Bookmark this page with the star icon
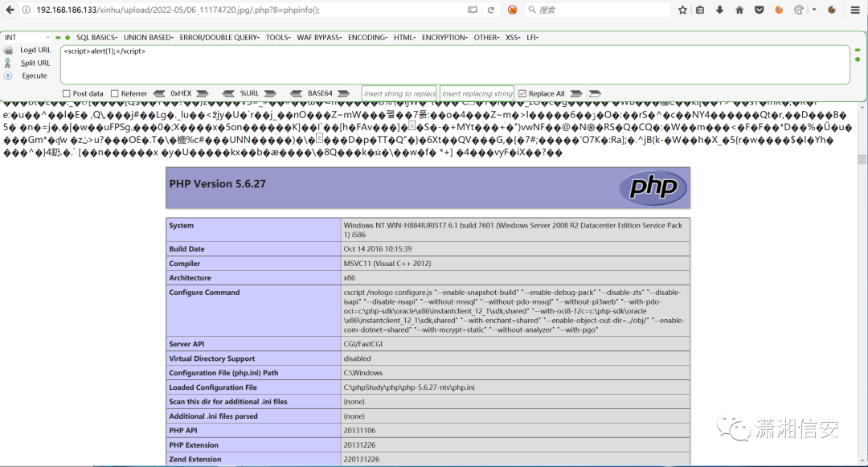The height and width of the screenshot is (467, 868). click(682, 10)
